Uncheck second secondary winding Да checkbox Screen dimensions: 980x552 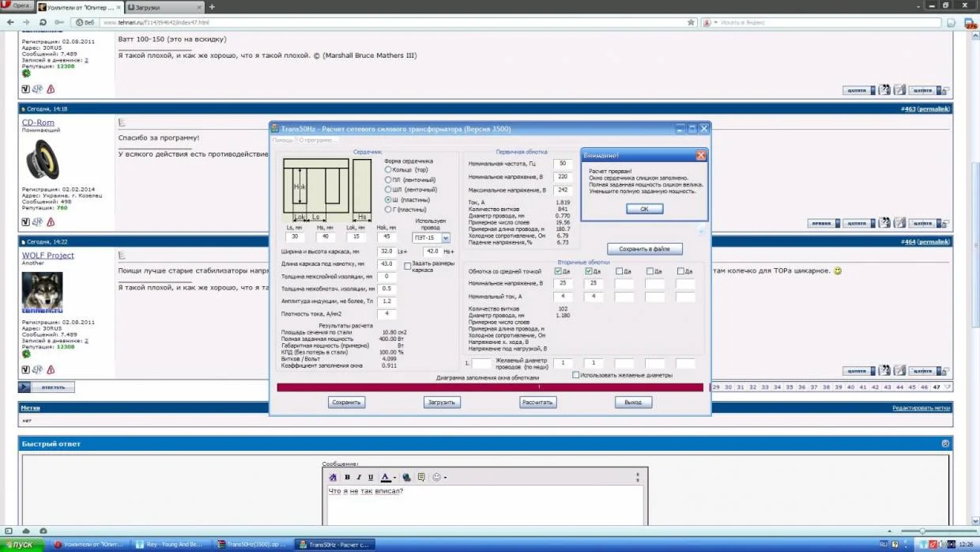(x=589, y=271)
